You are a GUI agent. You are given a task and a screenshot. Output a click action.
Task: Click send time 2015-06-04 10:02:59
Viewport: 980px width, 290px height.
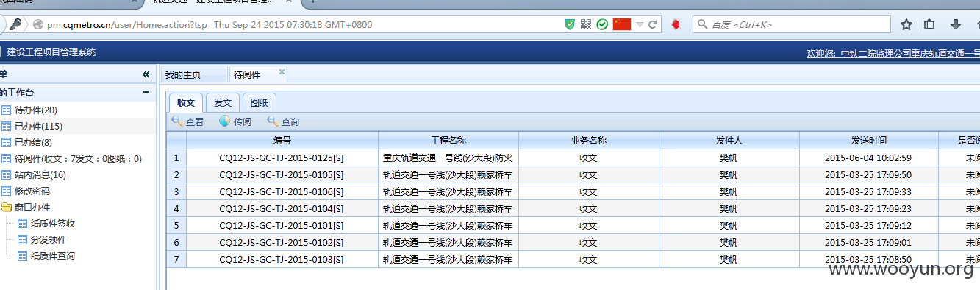tap(868, 158)
